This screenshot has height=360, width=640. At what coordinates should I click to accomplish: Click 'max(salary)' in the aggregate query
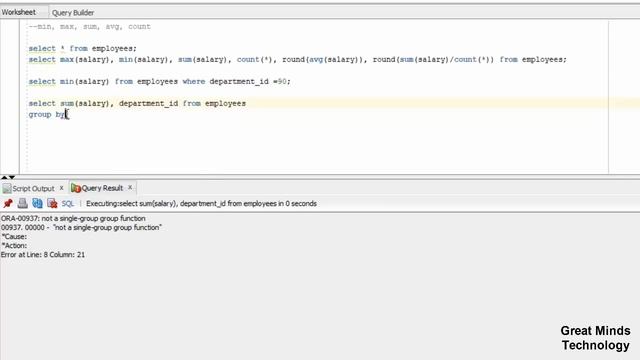click(x=84, y=60)
